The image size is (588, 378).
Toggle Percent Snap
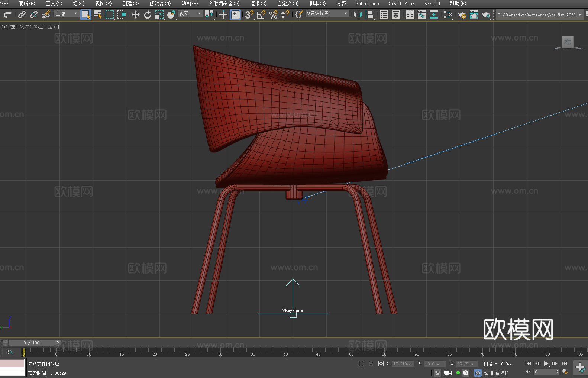(273, 14)
